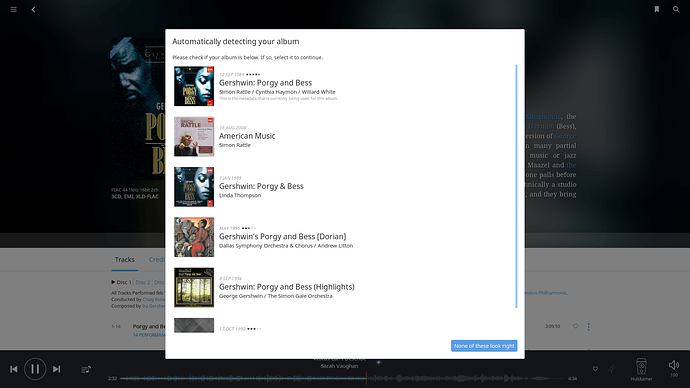The height and width of the screenshot is (388, 690).
Task: Select the American Music album result
Action: coord(344,136)
